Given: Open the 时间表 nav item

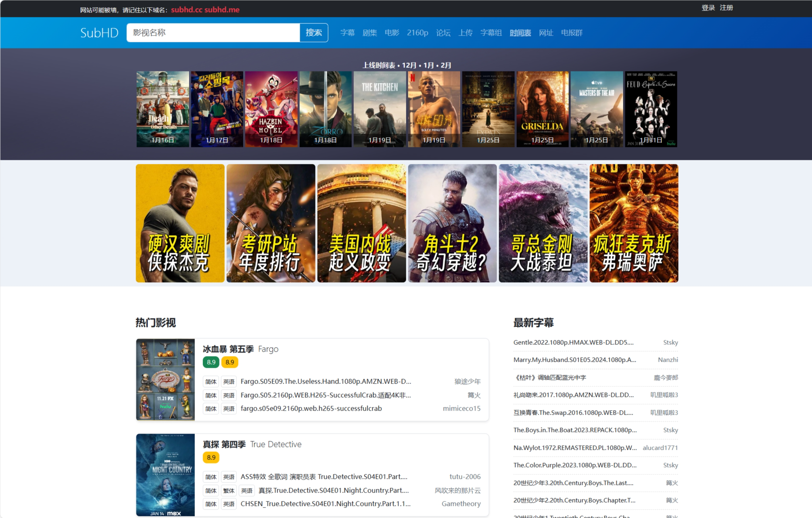Looking at the screenshot, I should (520, 33).
